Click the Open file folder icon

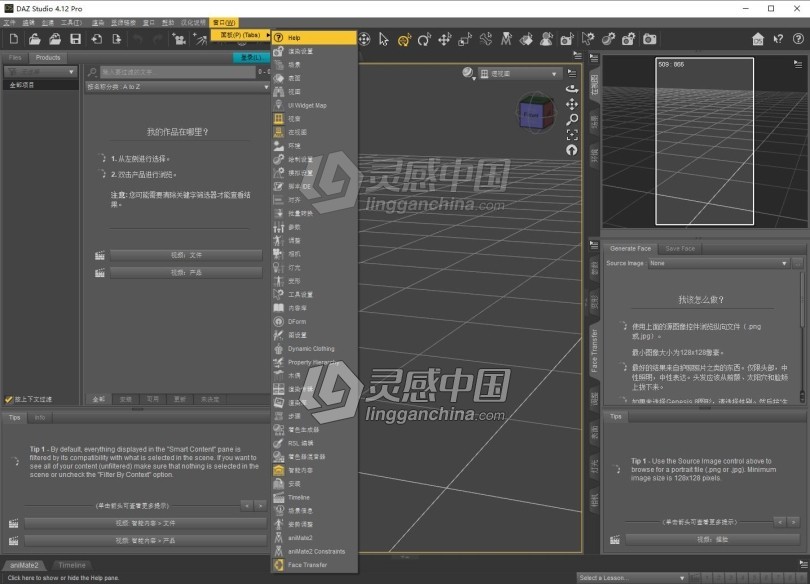coord(35,39)
